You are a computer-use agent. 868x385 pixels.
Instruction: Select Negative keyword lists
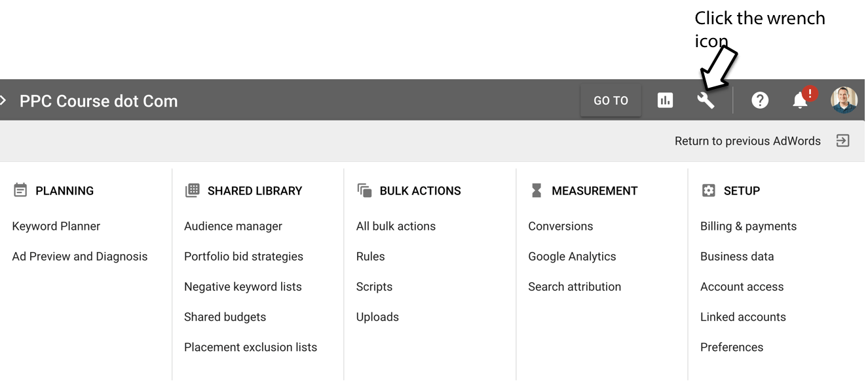(243, 287)
